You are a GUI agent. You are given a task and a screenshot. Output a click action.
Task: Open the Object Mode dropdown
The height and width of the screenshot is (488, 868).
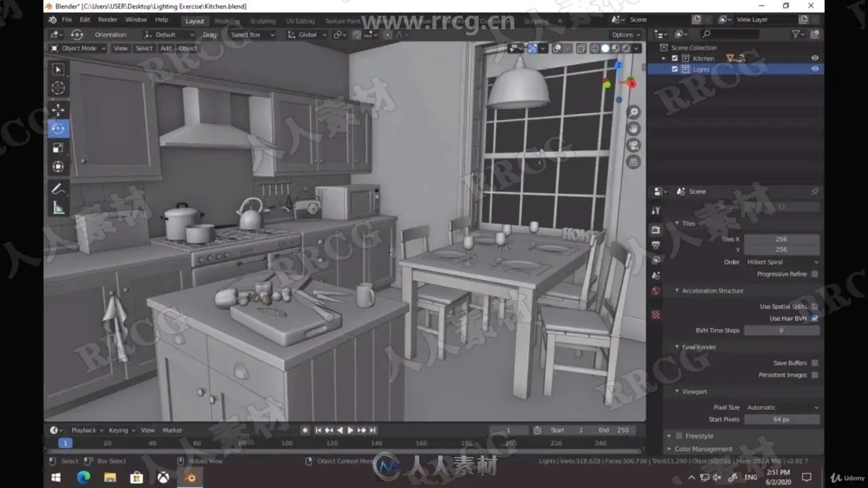78,48
